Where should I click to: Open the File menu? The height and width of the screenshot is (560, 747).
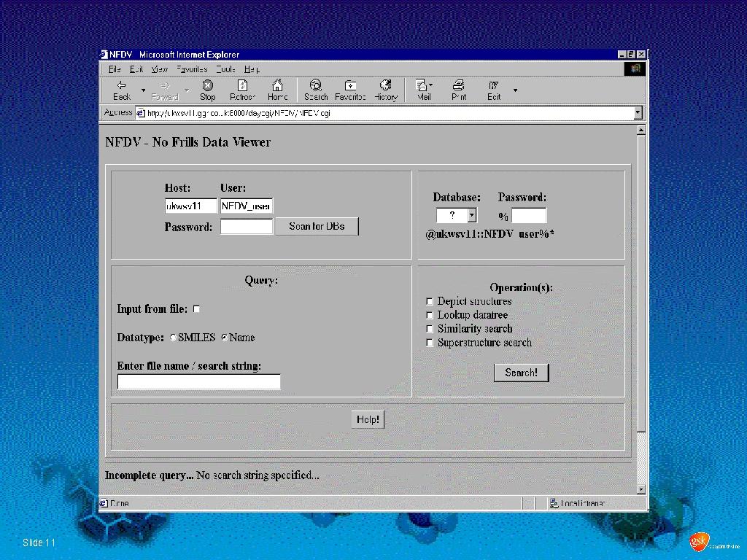click(x=115, y=69)
